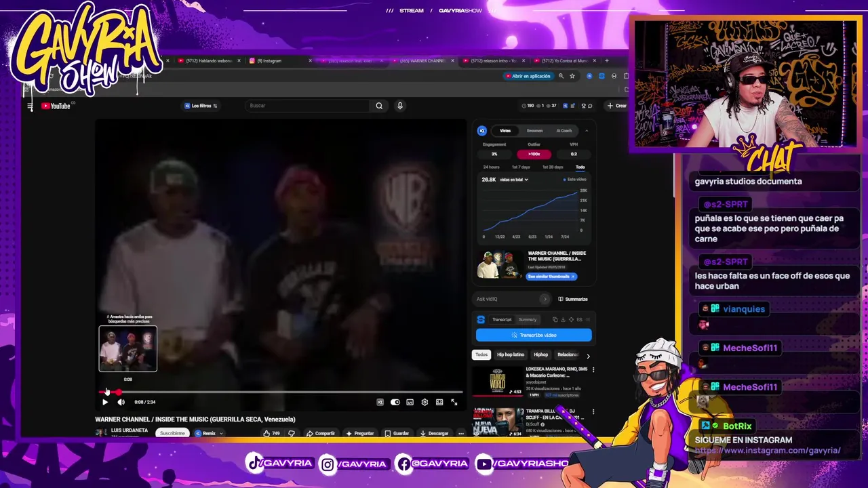Toggle the autoplay switch in player
This screenshot has width=868, height=488.
coord(395,402)
